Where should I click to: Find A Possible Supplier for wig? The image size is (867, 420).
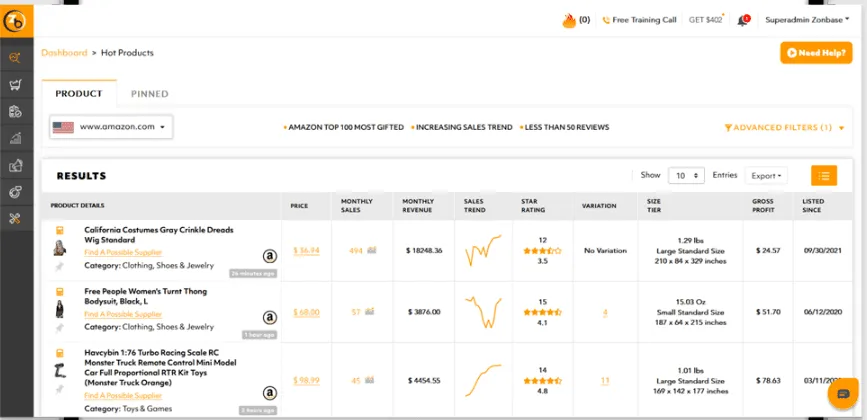pyautogui.click(x=123, y=253)
